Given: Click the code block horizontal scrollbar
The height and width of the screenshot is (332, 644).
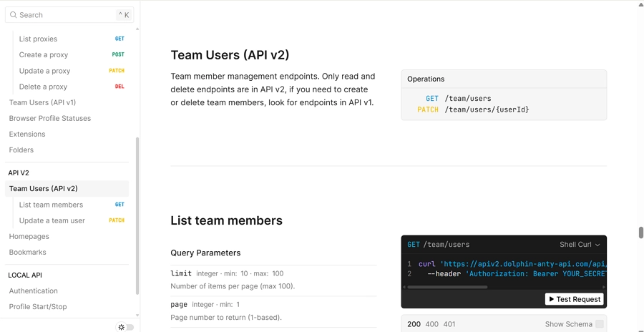Looking at the screenshot, I should point(447,287).
